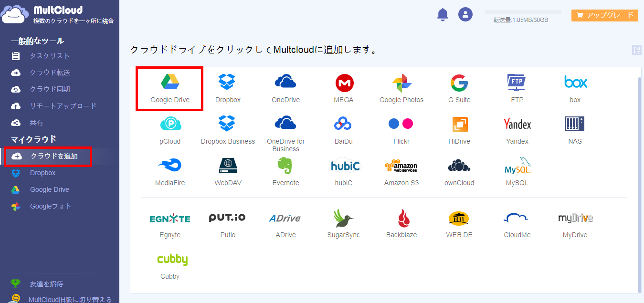Image resolution: width=644 pixels, height=303 pixels.
Task: Add Google Drive cloud service
Action: click(170, 89)
